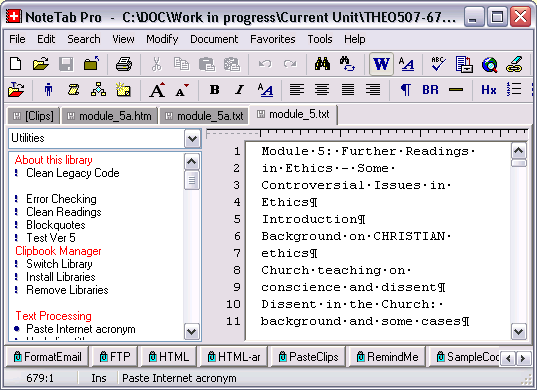Run the Blockquotes clip
Image resolution: width=537 pixels, height=390 pixels.
pyautogui.click(x=56, y=225)
